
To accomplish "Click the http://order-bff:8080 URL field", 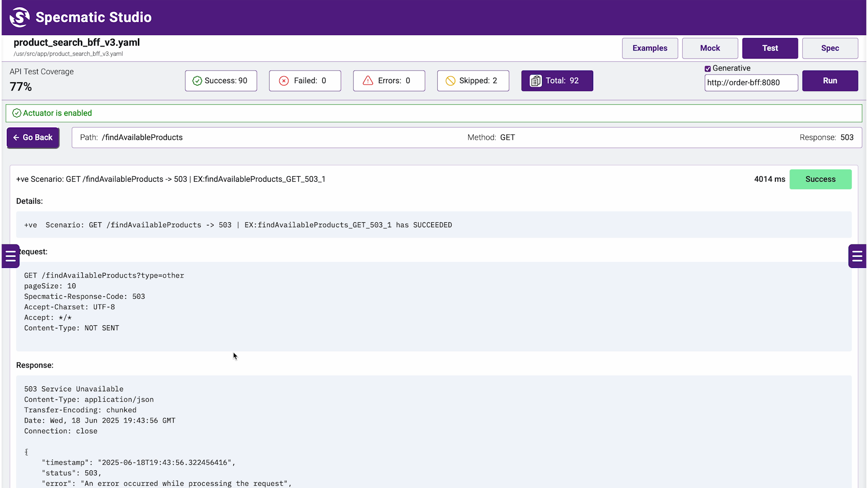I will tap(750, 83).
